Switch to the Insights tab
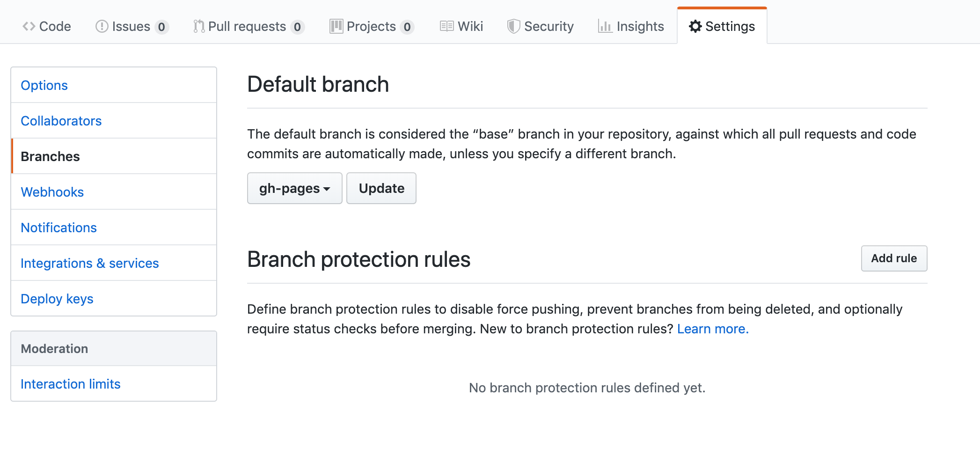The width and height of the screenshot is (980, 456). tap(640, 26)
